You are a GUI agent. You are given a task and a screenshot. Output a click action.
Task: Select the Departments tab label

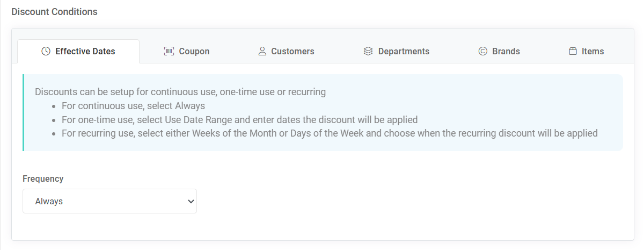404,52
